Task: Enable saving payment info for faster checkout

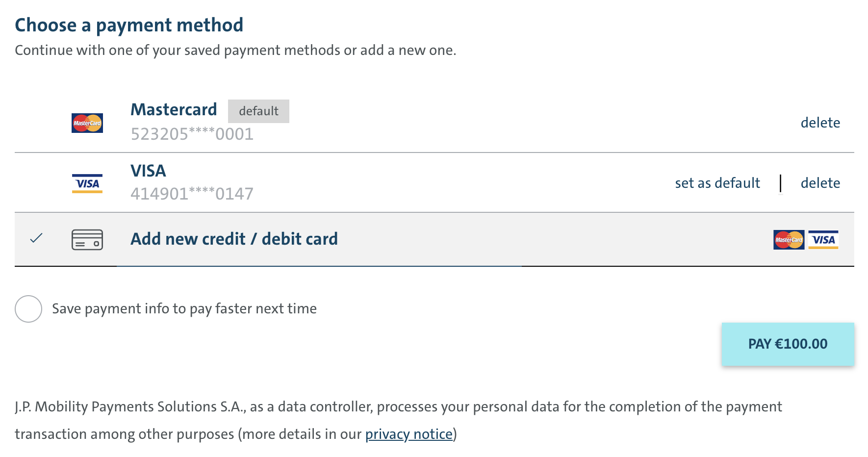Action: [28, 308]
